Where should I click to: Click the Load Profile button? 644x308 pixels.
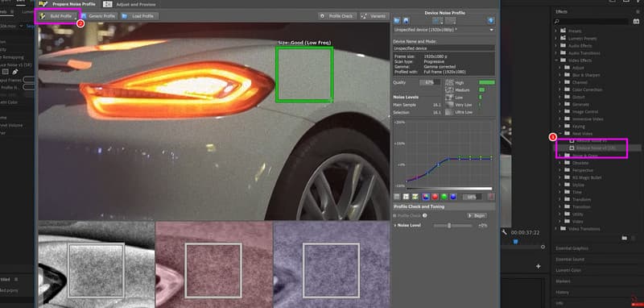[x=139, y=16]
